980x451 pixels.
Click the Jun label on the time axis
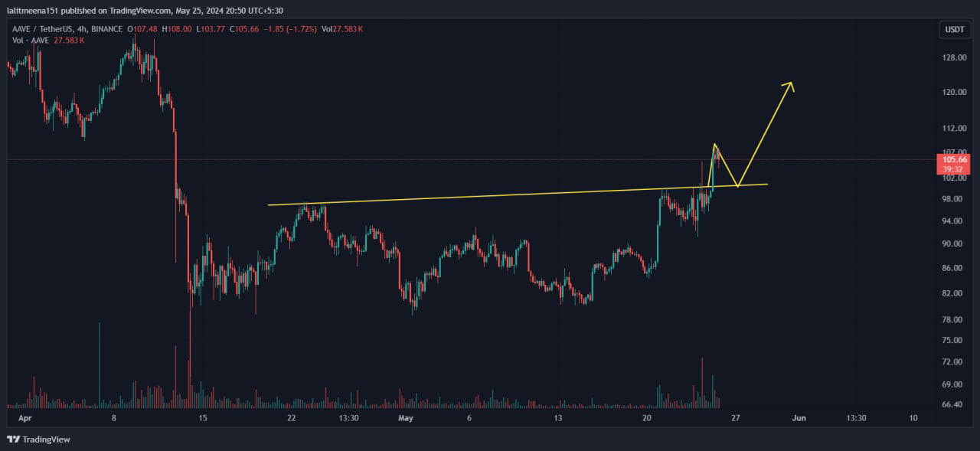[799, 418]
